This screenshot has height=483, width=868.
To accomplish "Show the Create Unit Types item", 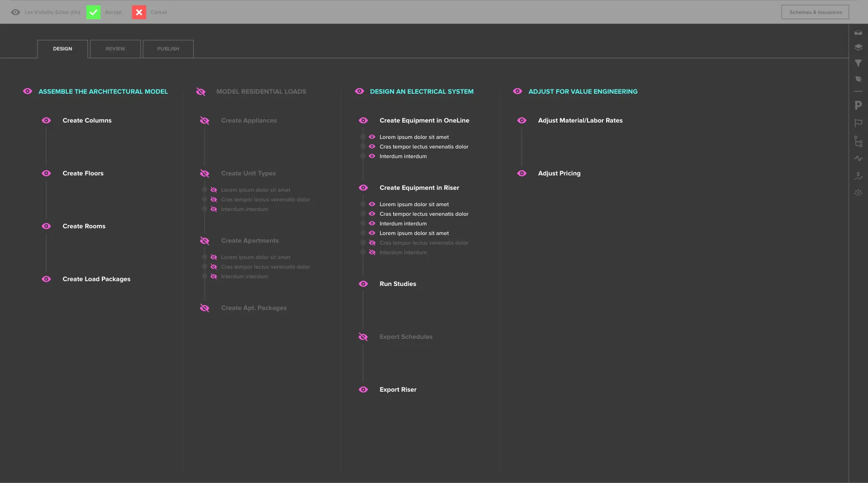I will (205, 173).
